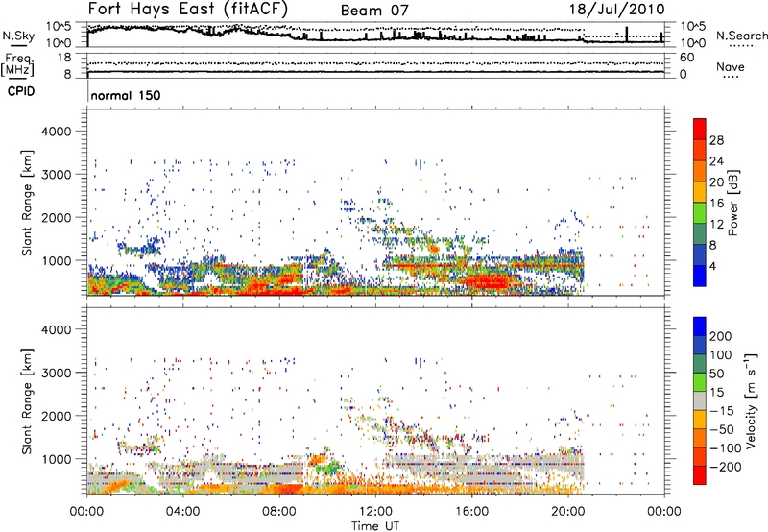This screenshot has height=532, width=768.
Task: Click the "4" label on the power colorbar
Action: coord(713,267)
